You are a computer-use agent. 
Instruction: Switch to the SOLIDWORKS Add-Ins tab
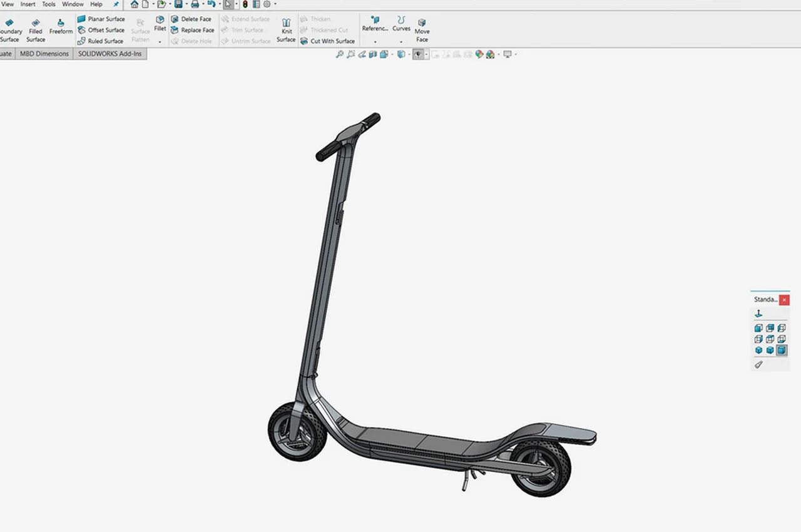pos(110,54)
